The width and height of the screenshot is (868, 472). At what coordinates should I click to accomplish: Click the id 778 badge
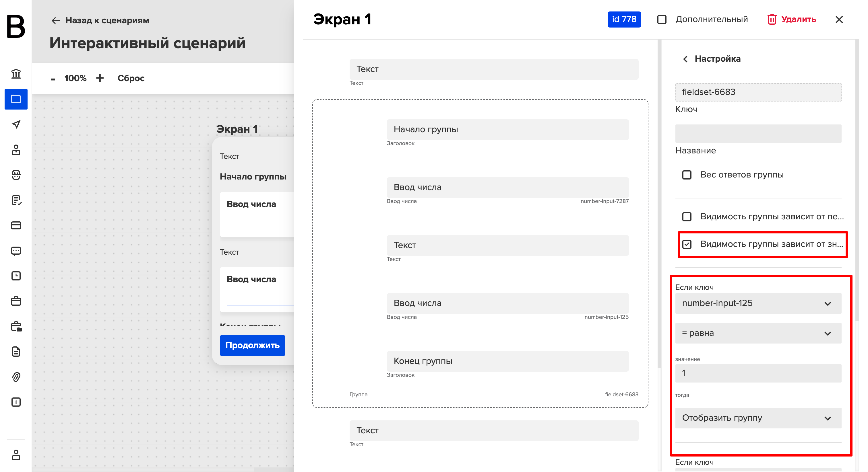(x=624, y=19)
